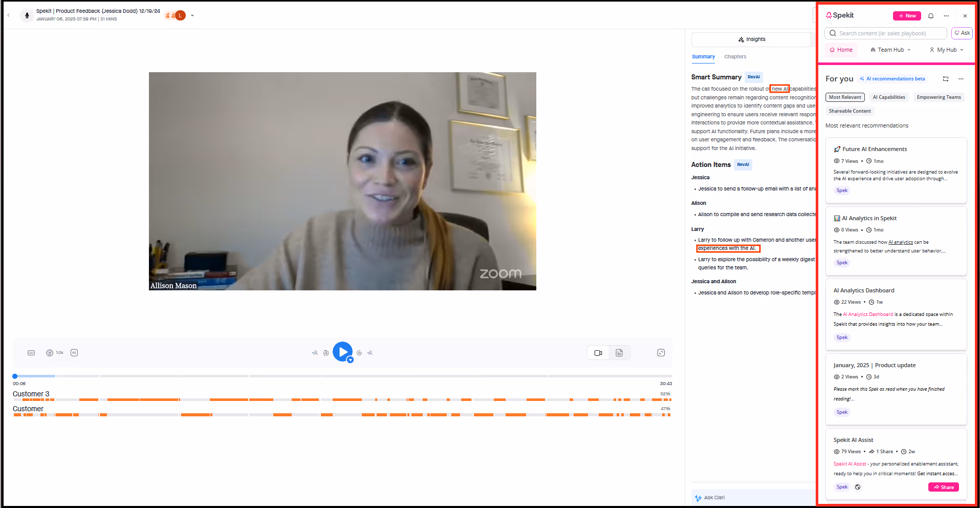The height and width of the screenshot is (508, 980).
Task: Expand the My Hub dropdown
Action: 947,50
